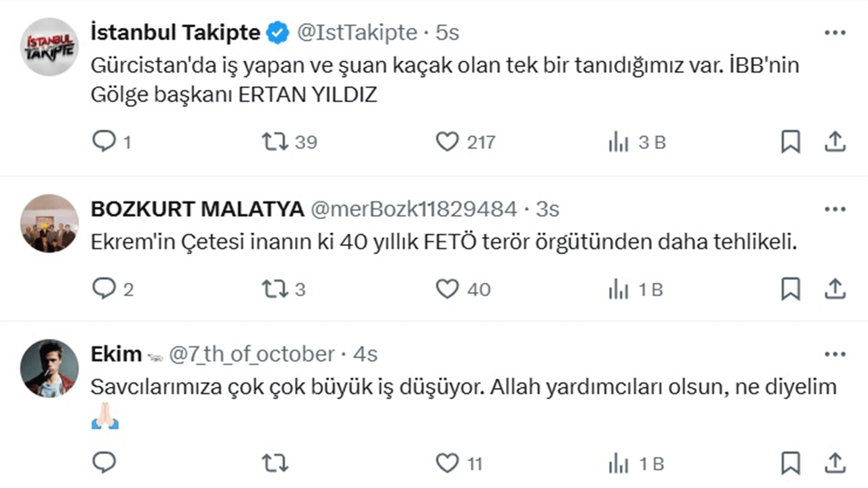Open the @IstTakipte profile handle
The width and height of the screenshot is (868, 488).
[x=357, y=33]
